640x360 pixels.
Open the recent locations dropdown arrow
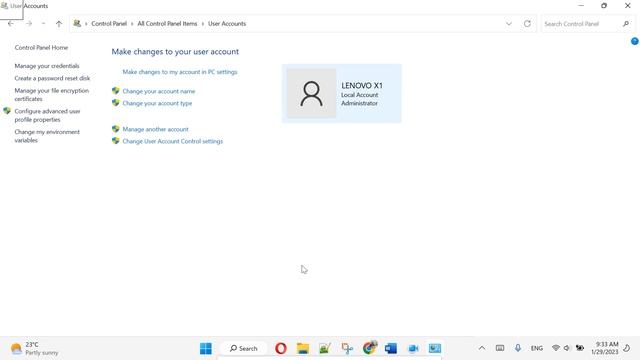tap(43, 24)
